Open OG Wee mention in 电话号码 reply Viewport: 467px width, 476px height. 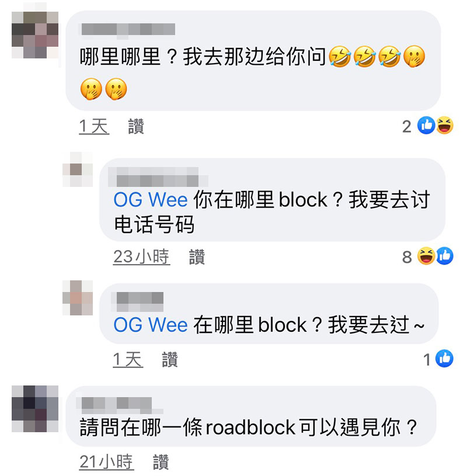(x=151, y=200)
